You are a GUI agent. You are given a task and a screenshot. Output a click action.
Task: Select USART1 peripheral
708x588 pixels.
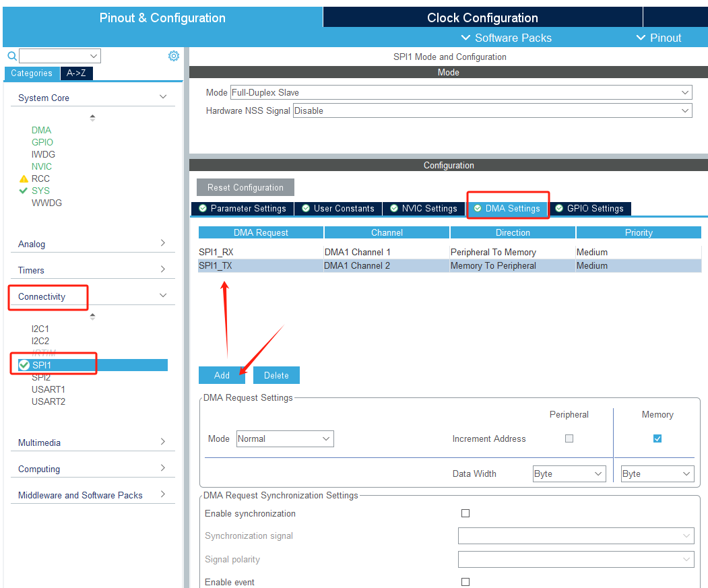tap(49, 389)
